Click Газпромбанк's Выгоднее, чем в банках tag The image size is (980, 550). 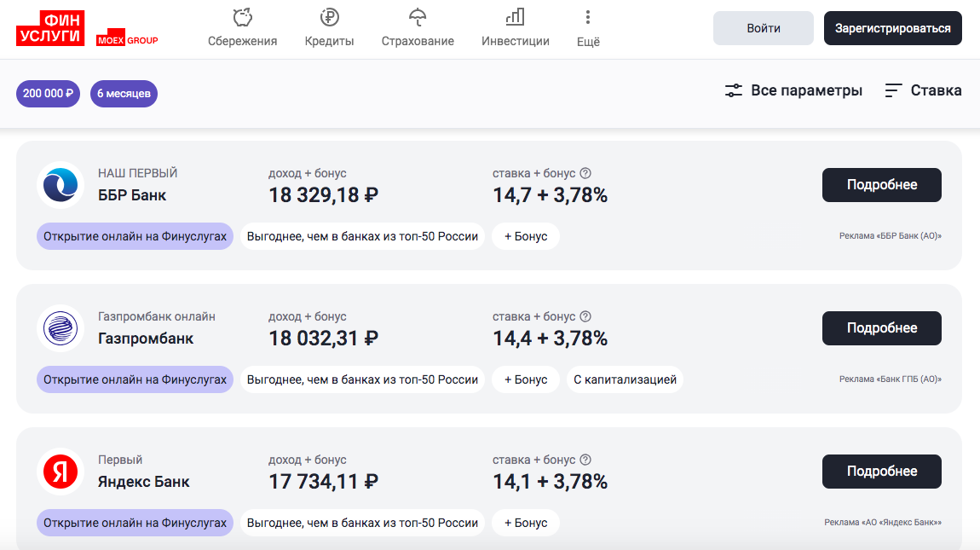362,379
